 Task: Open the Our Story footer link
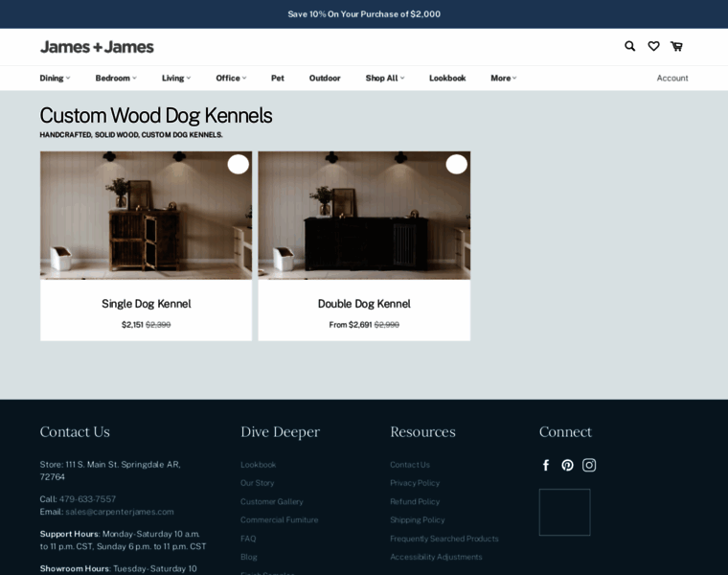pyautogui.click(x=258, y=483)
